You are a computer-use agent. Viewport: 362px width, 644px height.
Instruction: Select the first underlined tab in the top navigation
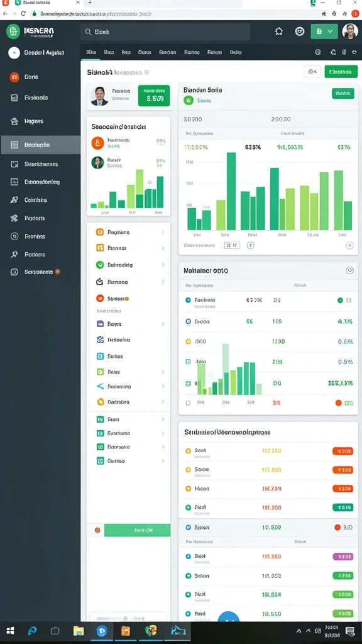point(91,52)
